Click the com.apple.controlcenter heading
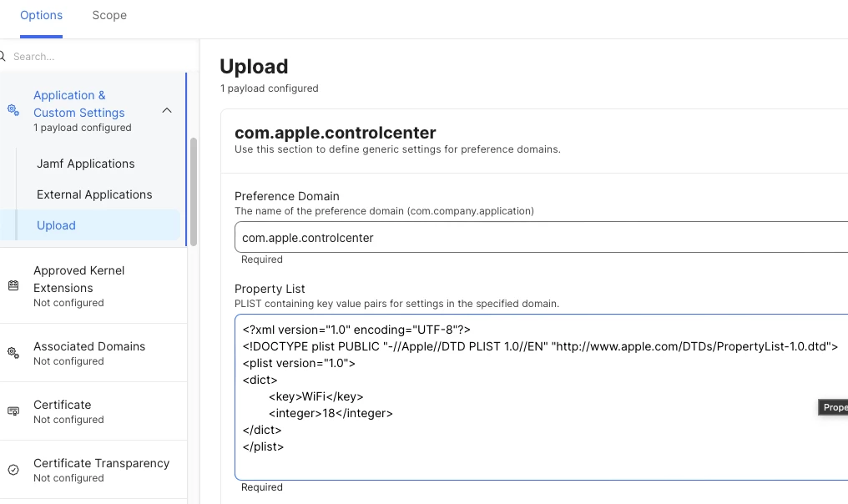Viewport: 848px width, 504px height. point(336,133)
